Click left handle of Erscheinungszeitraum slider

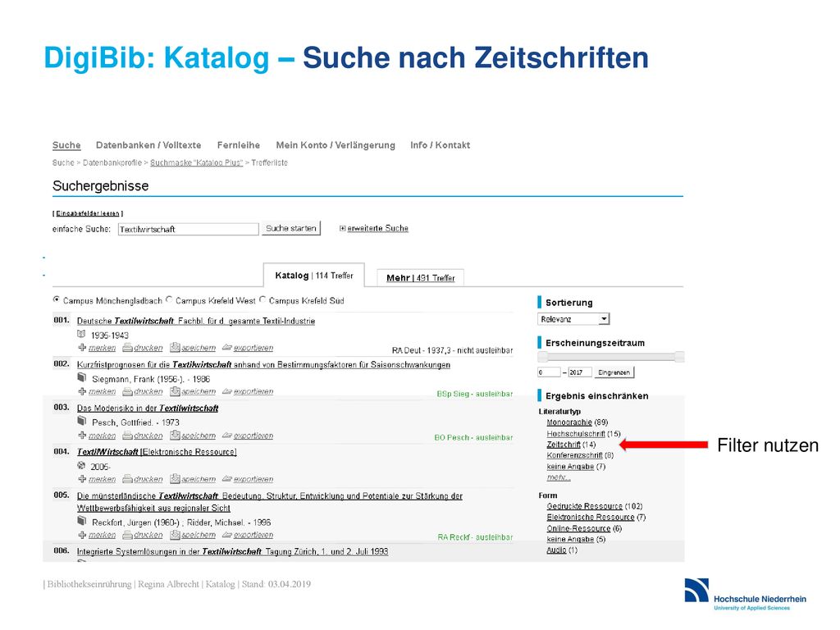click(543, 357)
